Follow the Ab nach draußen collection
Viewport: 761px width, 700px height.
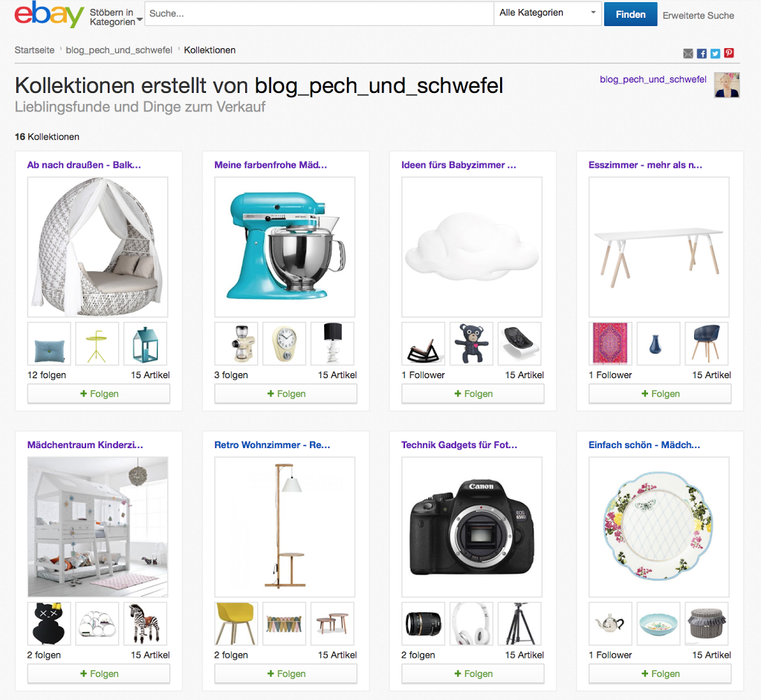(99, 394)
